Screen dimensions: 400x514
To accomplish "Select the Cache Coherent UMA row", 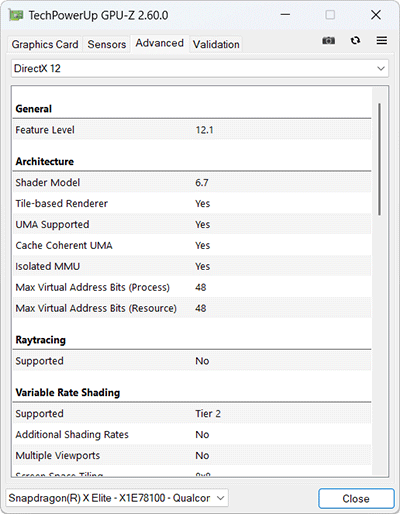I will click(192, 245).
